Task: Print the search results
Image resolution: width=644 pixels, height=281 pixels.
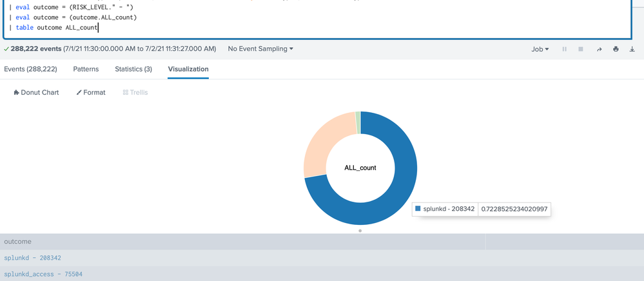Action: [616, 49]
